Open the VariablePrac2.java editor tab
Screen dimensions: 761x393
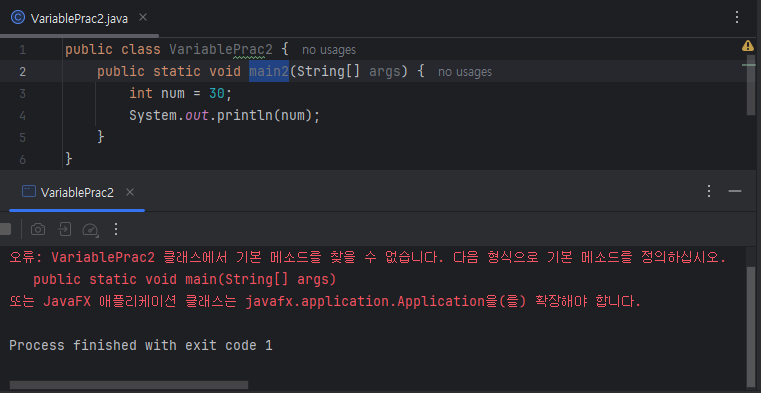(79, 18)
